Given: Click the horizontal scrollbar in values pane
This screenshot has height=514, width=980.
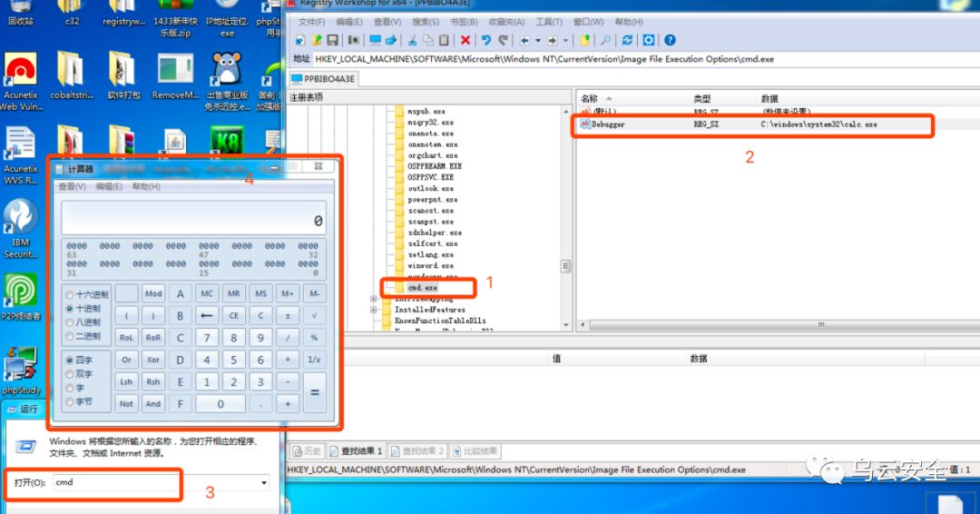Looking at the screenshot, I should click(784, 324).
